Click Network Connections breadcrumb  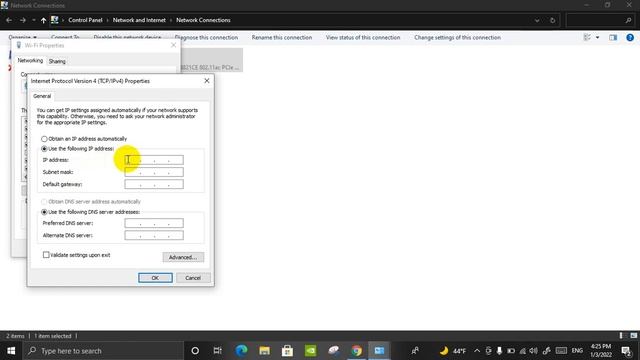coord(203,20)
